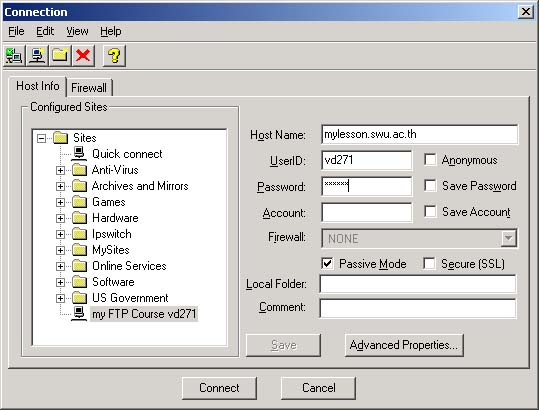Open Advanced Properties dialog
This screenshot has width=539, height=410.
[404, 345]
